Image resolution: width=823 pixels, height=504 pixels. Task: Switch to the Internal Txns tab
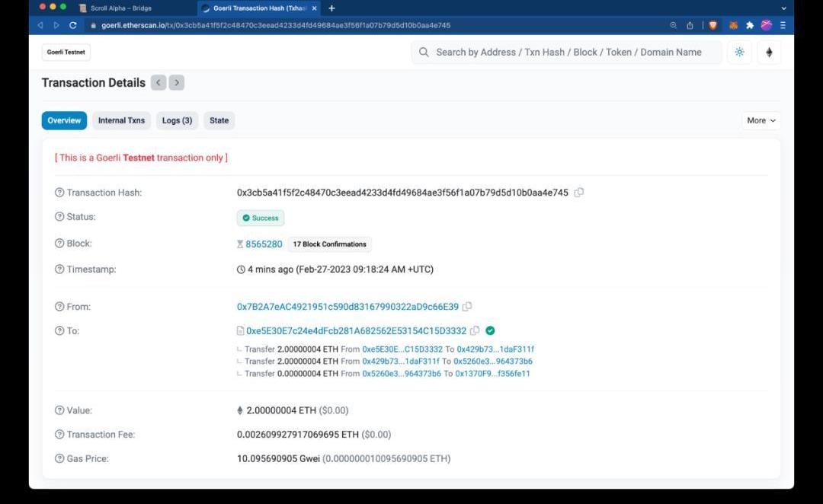coord(121,120)
